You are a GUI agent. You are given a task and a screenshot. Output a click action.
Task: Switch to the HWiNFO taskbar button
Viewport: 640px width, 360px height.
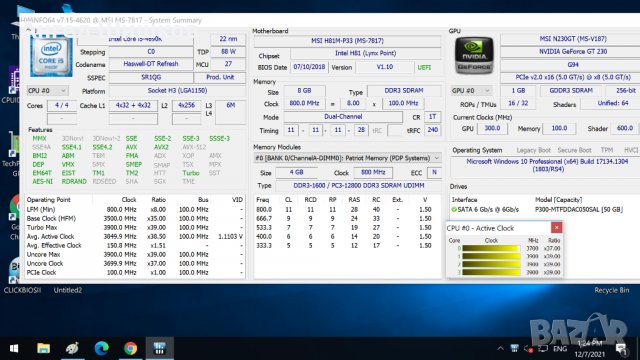pyautogui.click(x=160, y=348)
